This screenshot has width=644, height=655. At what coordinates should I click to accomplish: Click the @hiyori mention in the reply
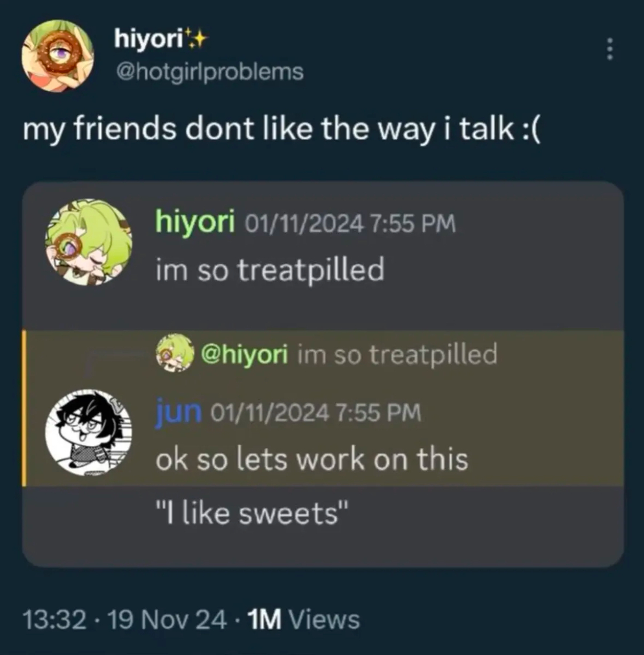click(244, 353)
